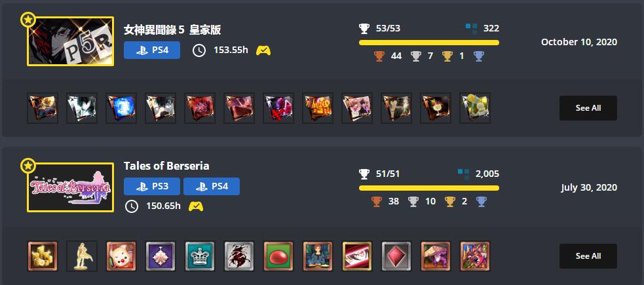
Task: Click the white trophy icon beside 53/53
Action: [x=364, y=28]
